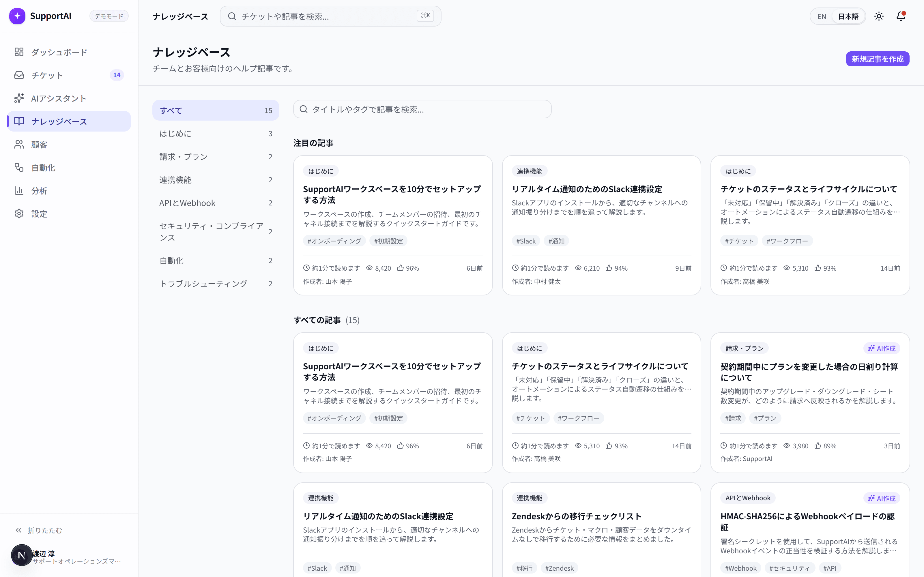Open ダッシュボード in the sidebar

pyautogui.click(x=69, y=52)
